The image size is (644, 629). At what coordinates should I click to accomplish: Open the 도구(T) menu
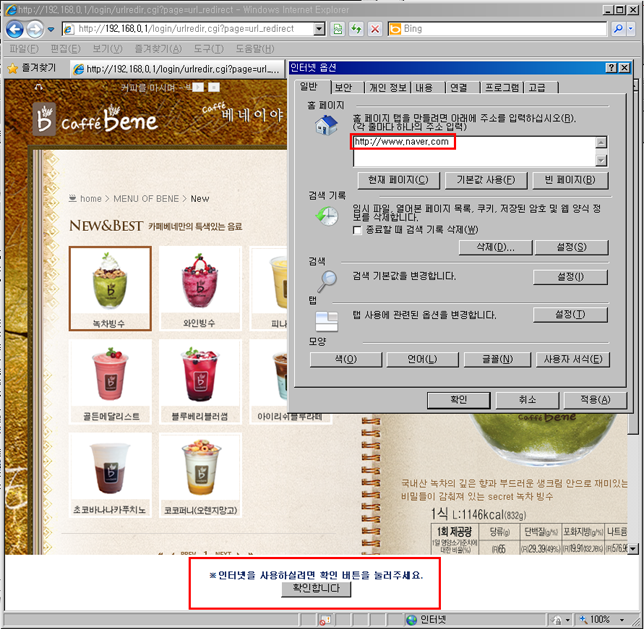point(209,49)
